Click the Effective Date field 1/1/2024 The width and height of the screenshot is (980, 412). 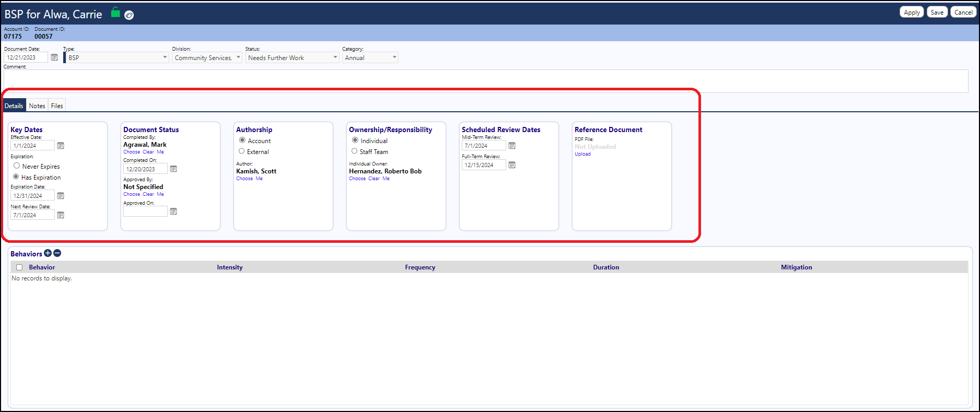tap(32, 146)
